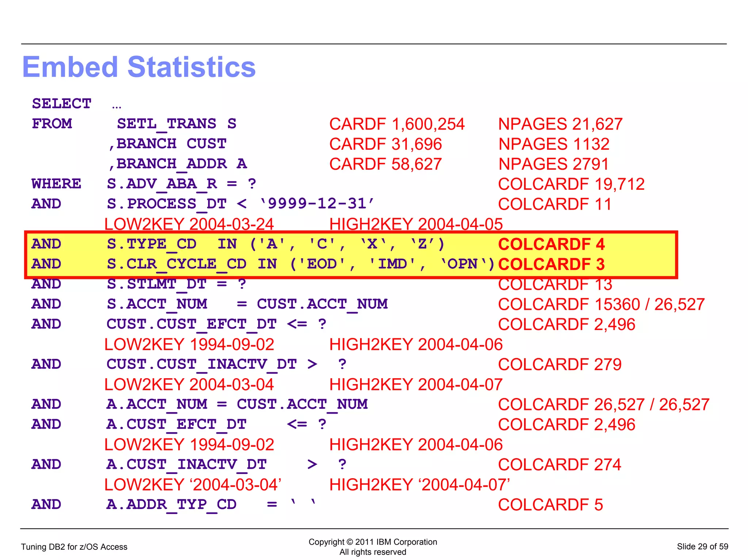The image size is (748, 560).
Task: Click quoted HIGH2KEY '2004-04-07' text
Action: tap(420, 485)
